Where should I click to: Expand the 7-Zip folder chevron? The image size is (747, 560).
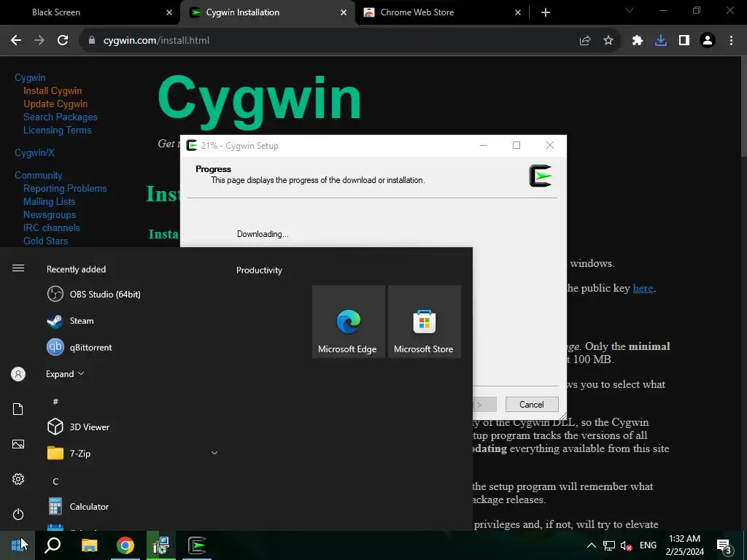point(214,453)
